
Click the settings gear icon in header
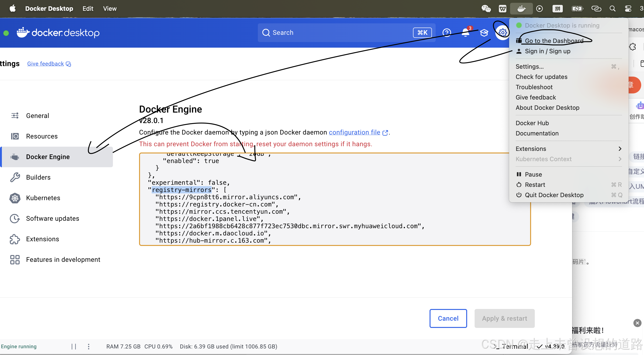[x=503, y=32]
